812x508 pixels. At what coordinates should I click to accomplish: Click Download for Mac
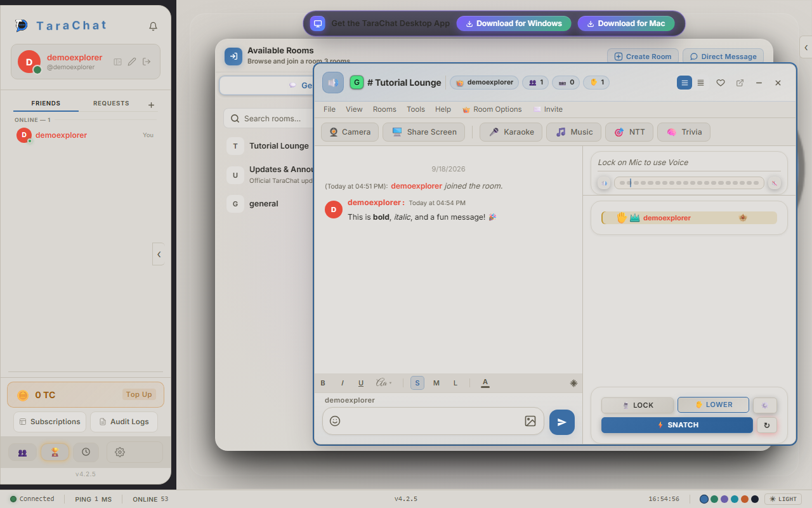click(x=626, y=23)
